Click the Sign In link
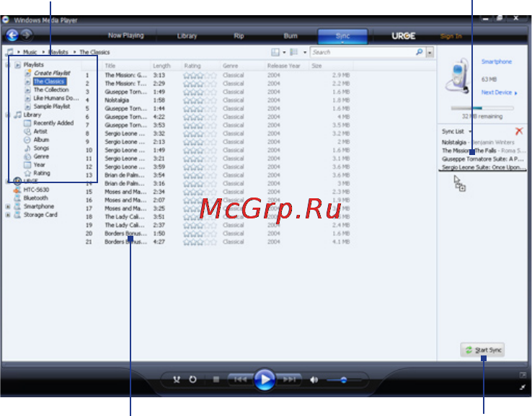Viewport: 532px width, 416px height. (x=451, y=36)
